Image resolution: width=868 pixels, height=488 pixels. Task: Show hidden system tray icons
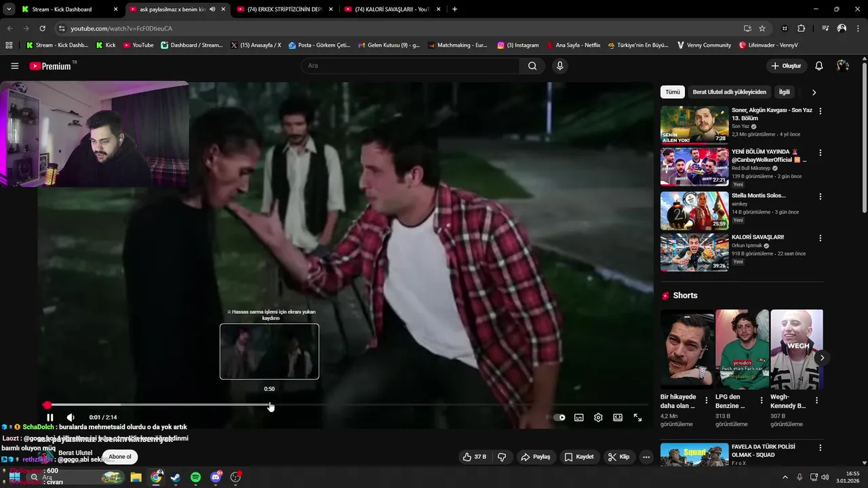[x=785, y=477]
